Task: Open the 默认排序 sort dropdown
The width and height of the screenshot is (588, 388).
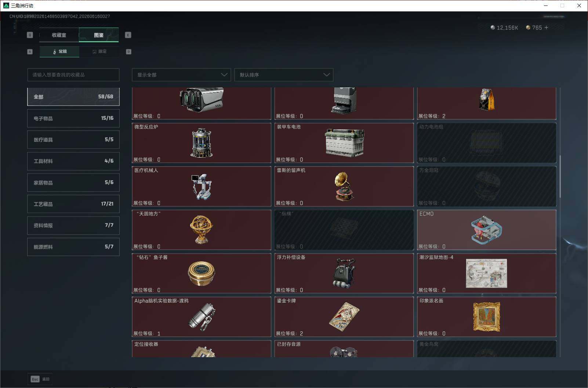Action: 284,75
